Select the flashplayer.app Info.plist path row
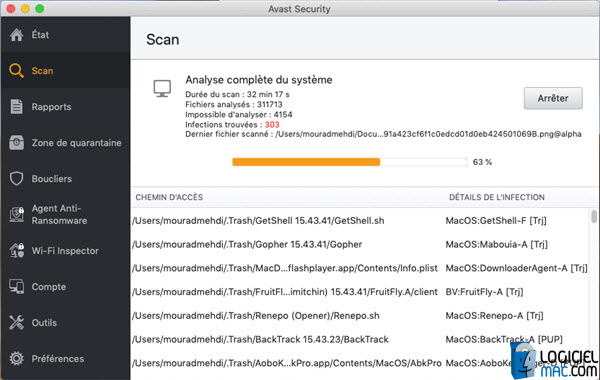This screenshot has height=380, width=600. [285, 268]
